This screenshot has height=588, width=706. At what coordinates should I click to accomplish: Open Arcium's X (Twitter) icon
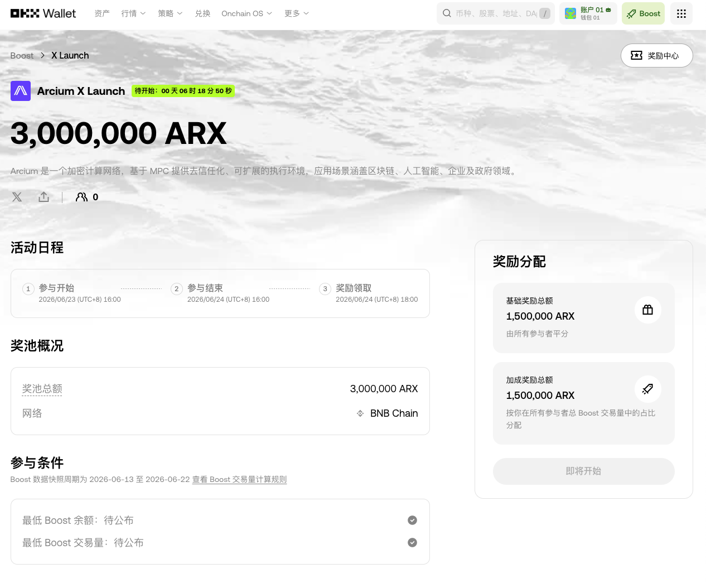pos(17,197)
